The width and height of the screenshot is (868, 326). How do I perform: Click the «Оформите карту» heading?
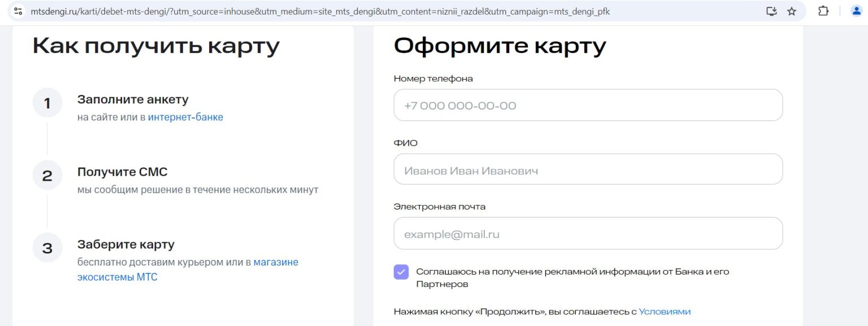coord(500,46)
